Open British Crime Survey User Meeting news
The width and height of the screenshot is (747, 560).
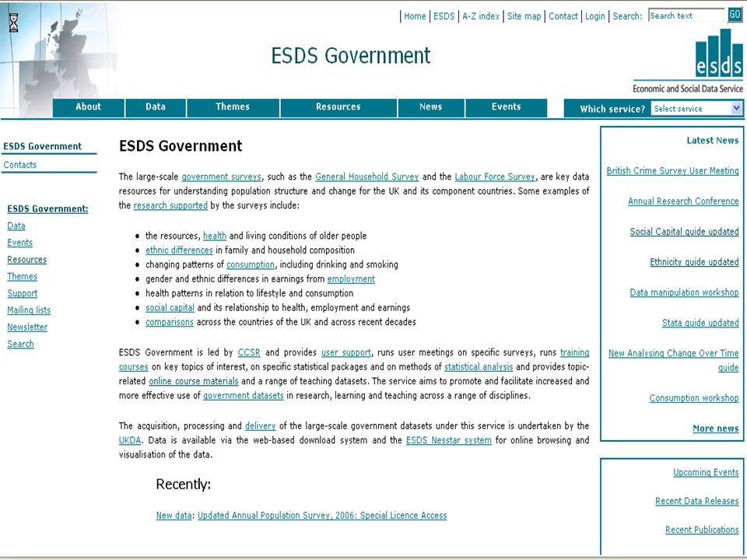[672, 170]
